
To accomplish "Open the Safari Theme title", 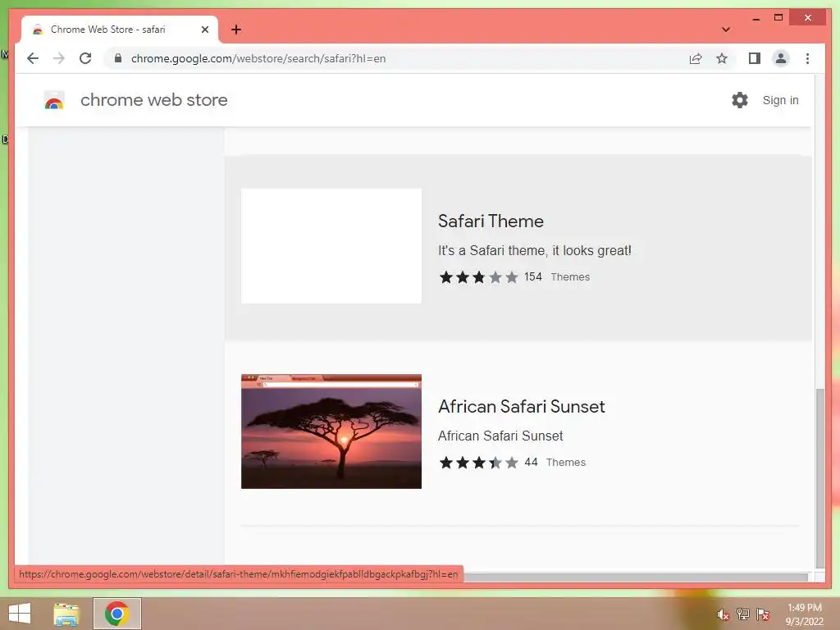I will pyautogui.click(x=491, y=221).
